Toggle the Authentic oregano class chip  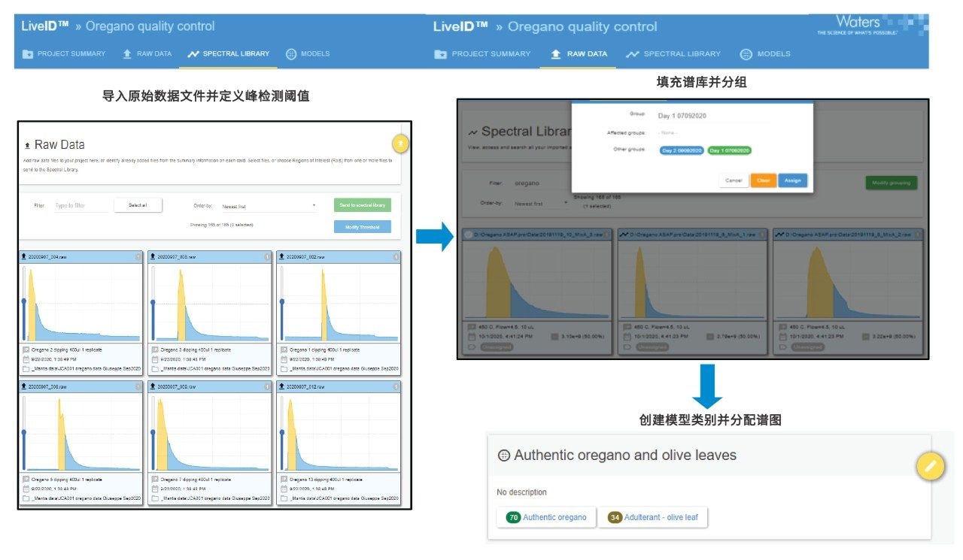pyautogui.click(x=547, y=517)
